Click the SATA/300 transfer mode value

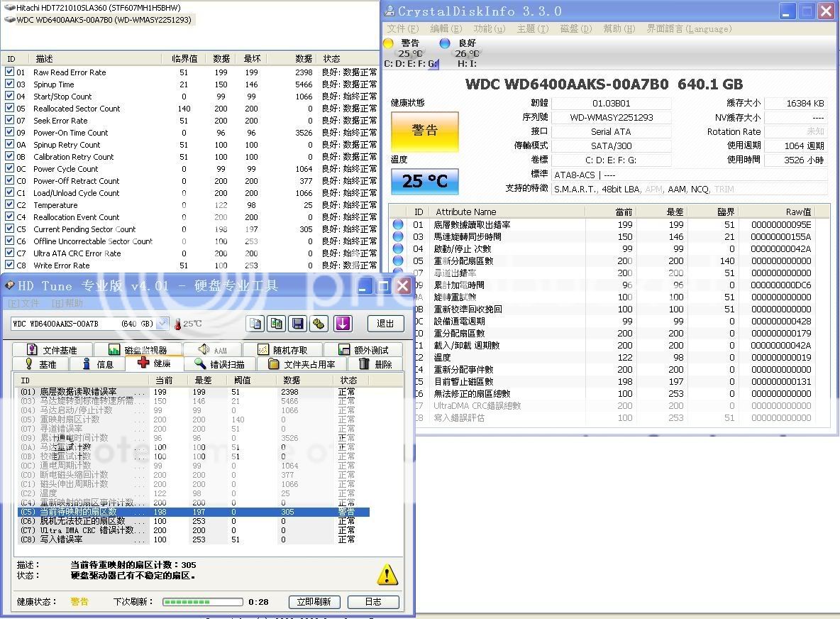(x=612, y=146)
